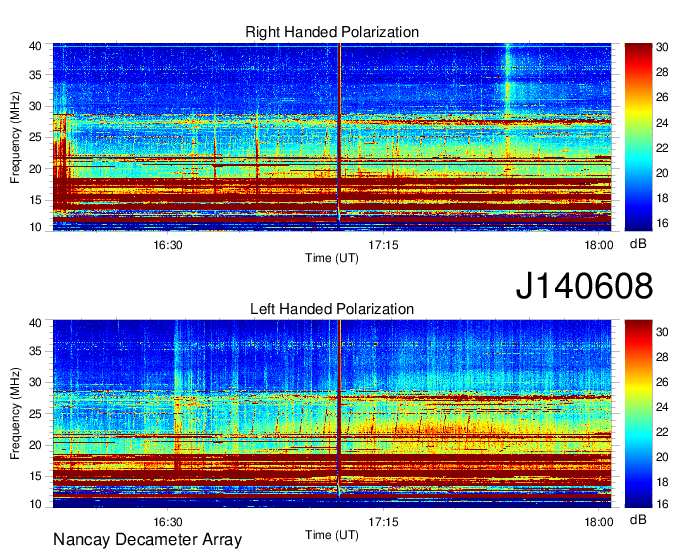Click "Time (UT)" label under the right-handed plot
680x552 pixels.
pyautogui.click(x=332, y=258)
